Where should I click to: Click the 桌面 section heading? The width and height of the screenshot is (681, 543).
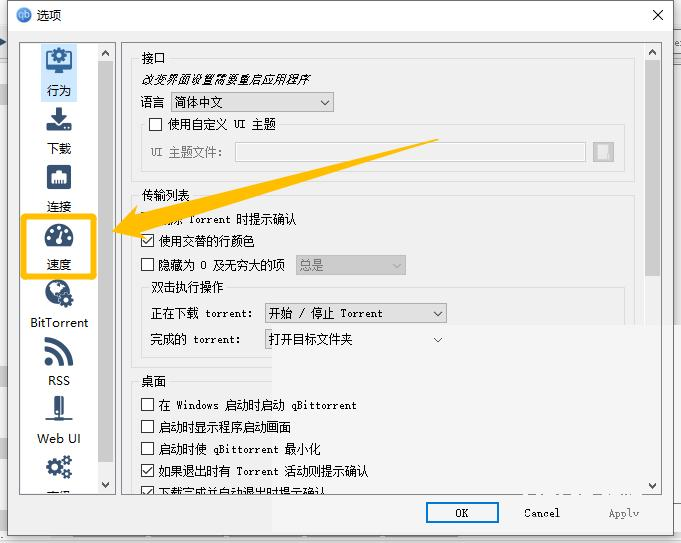(x=153, y=381)
